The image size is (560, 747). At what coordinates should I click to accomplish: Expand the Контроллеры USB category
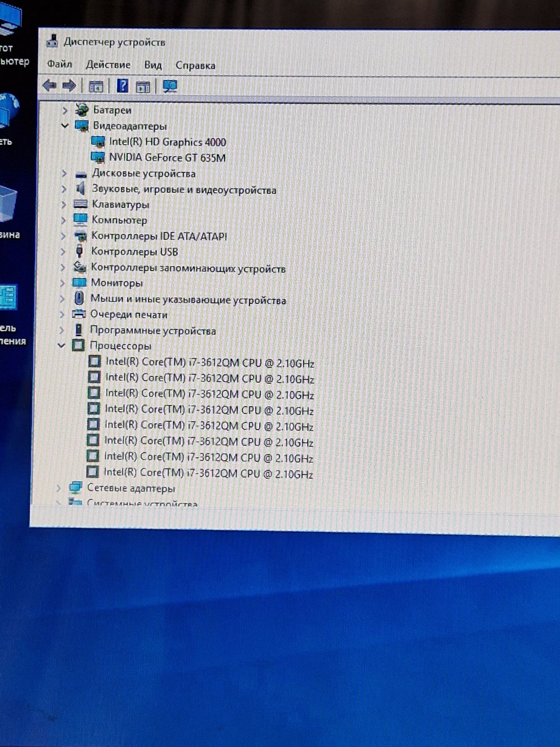coord(63,252)
